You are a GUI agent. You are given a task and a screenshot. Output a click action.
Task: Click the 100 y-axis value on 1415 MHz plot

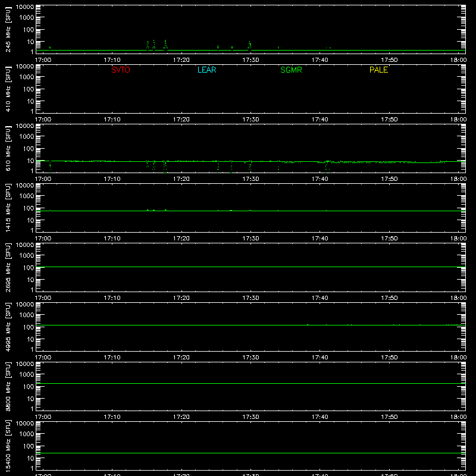29,208
